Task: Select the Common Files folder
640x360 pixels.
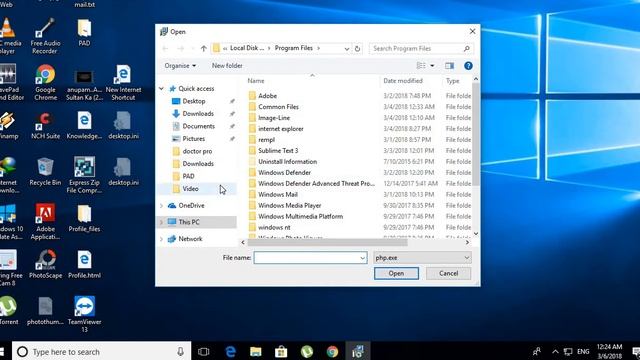Action: coord(278,107)
